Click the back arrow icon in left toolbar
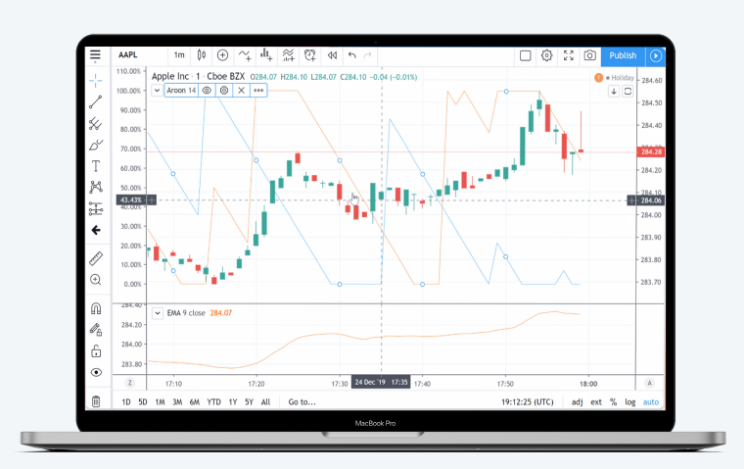The width and height of the screenshot is (744, 469). 96,230
